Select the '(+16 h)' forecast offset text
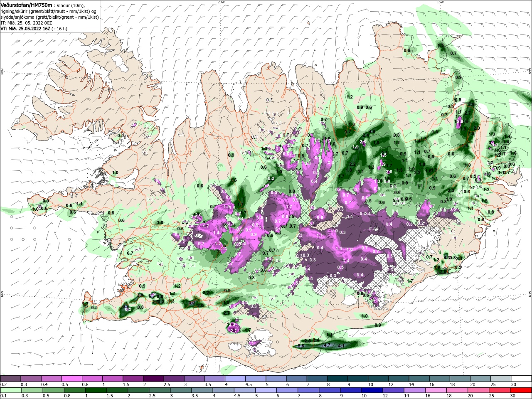 click(60, 29)
